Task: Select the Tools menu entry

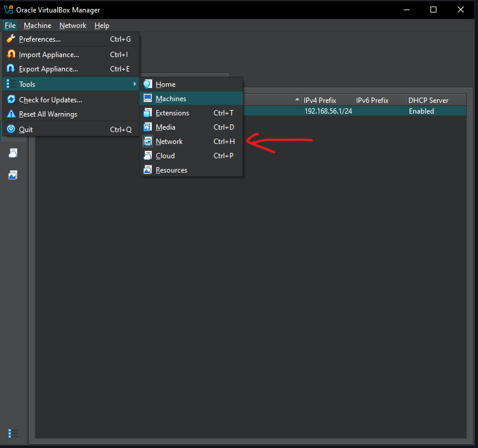Action: tap(71, 84)
